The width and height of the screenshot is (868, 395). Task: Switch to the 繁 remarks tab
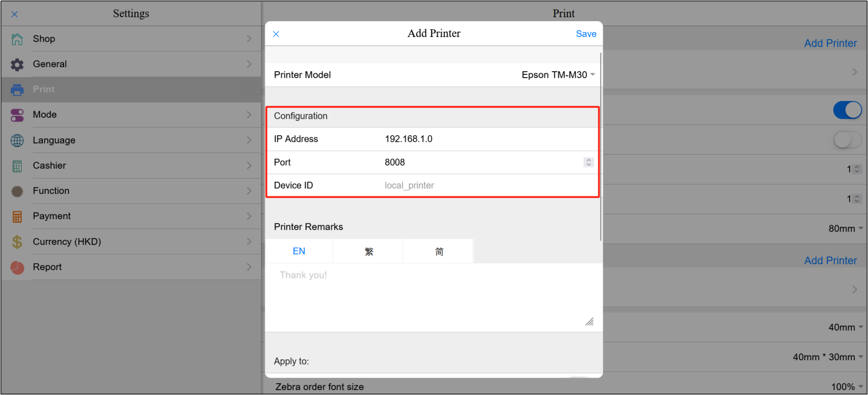[x=369, y=251]
